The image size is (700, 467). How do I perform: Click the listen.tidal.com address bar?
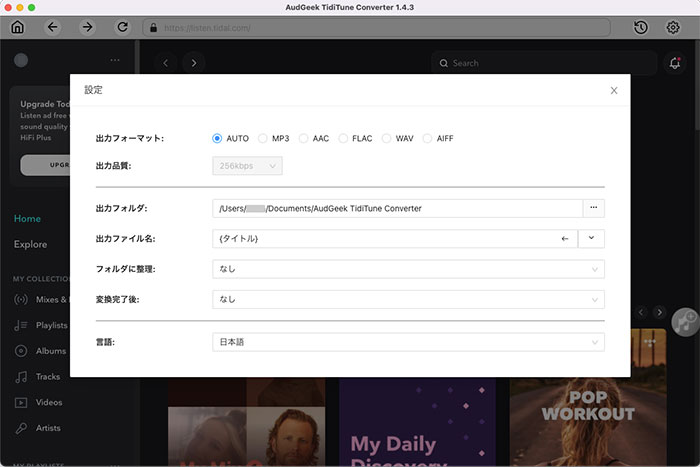(376, 28)
